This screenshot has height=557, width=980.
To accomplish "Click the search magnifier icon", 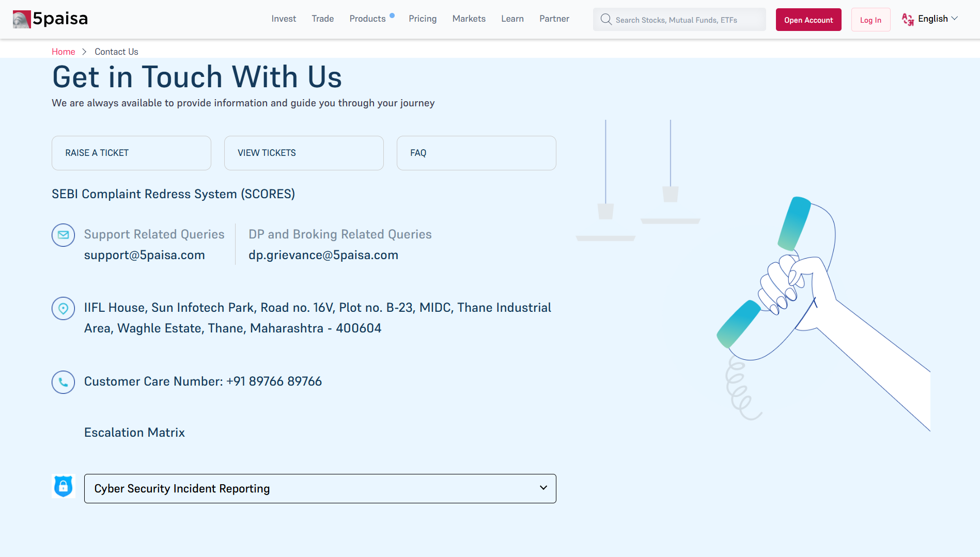I will tap(606, 20).
